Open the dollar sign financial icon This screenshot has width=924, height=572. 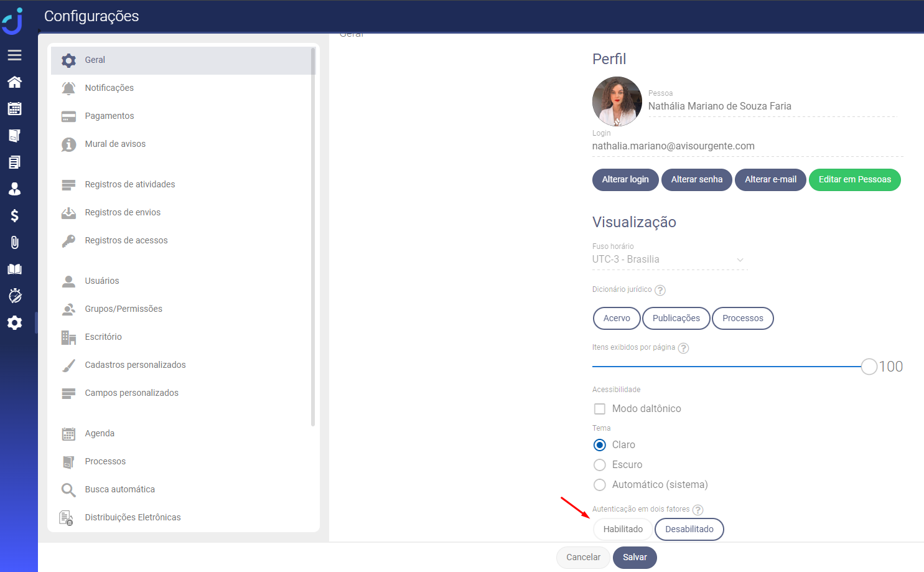(x=15, y=216)
